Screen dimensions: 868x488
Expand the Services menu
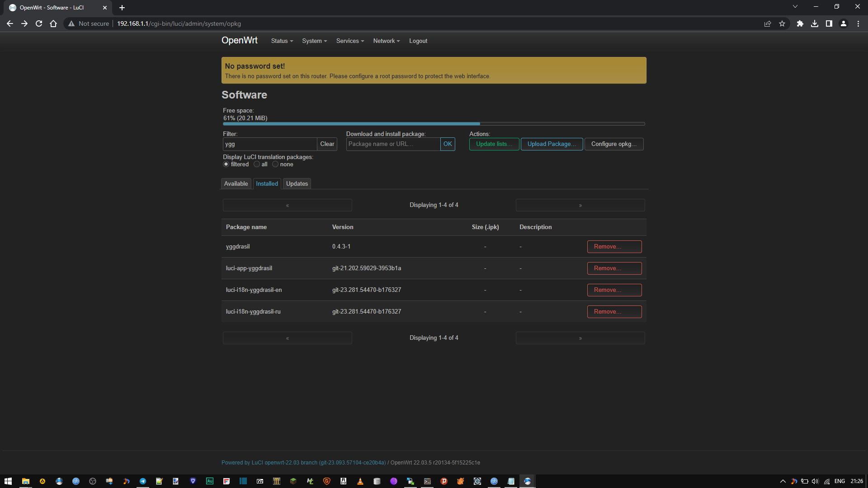349,41
